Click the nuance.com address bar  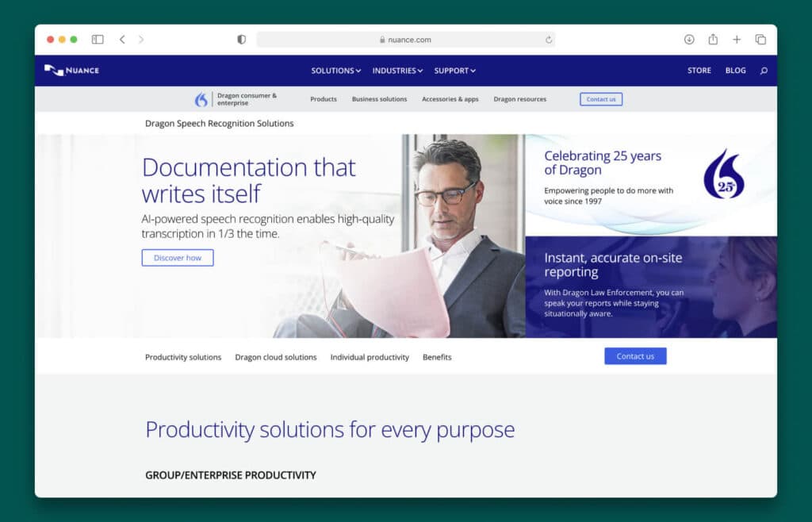click(x=405, y=40)
